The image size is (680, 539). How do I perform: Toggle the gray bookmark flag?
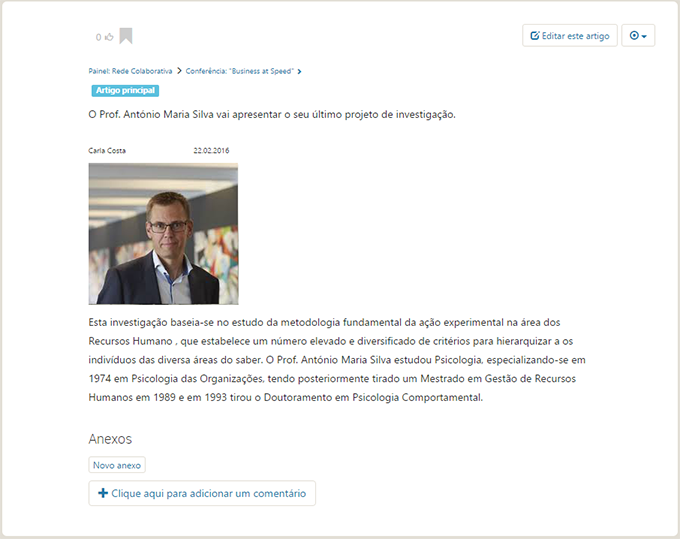click(126, 36)
